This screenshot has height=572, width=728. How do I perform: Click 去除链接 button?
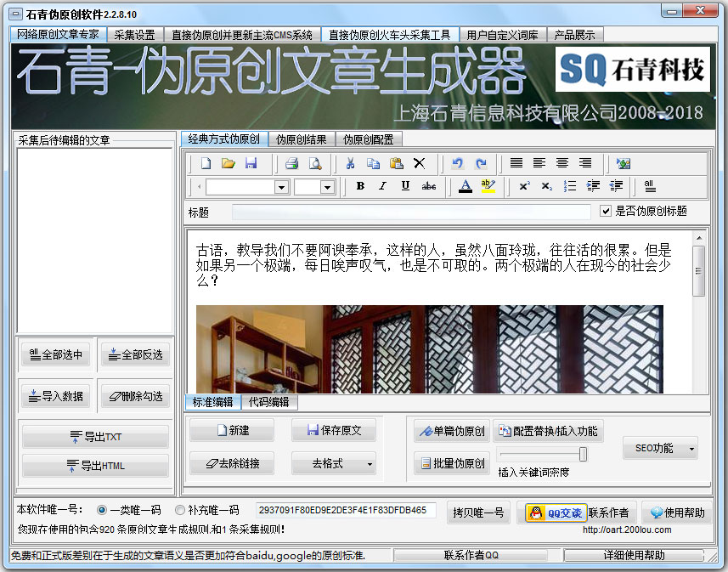click(232, 463)
